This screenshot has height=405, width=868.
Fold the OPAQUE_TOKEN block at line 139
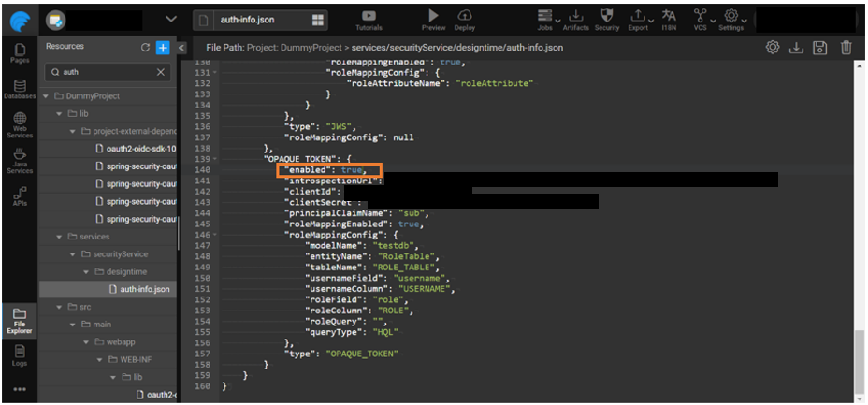click(x=218, y=157)
